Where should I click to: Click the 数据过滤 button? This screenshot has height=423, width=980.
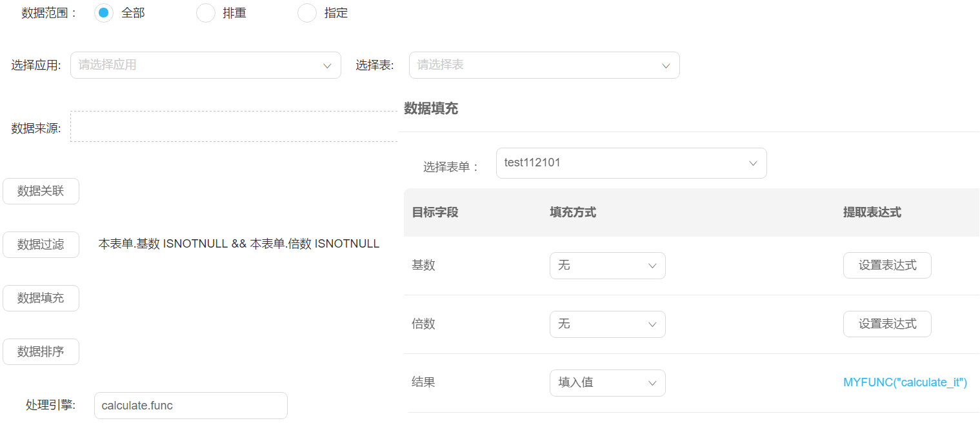point(41,244)
